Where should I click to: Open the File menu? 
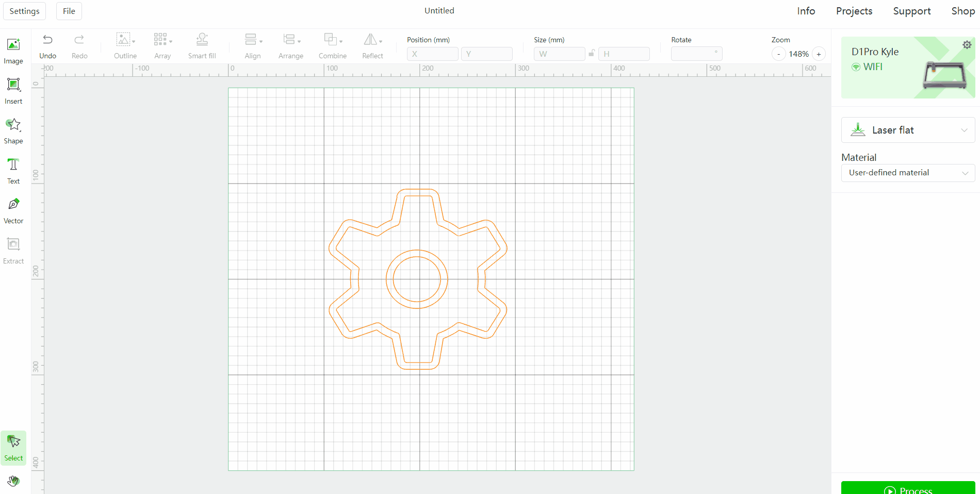point(69,11)
